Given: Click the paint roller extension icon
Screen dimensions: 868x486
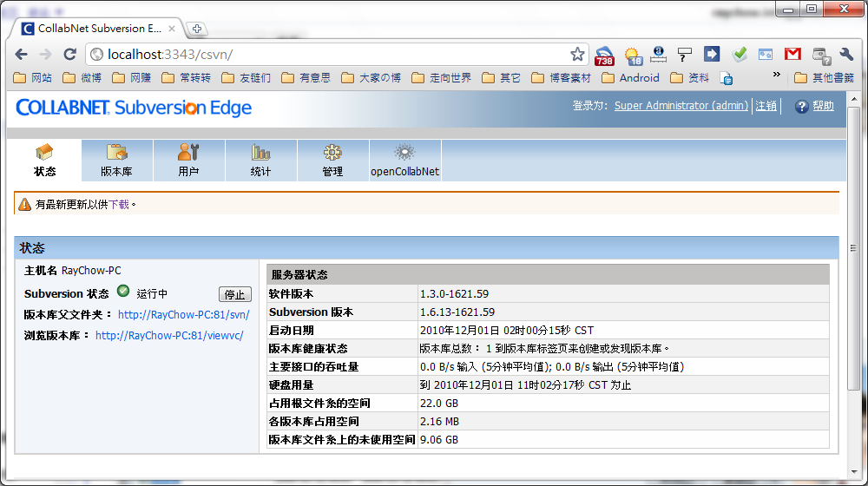Looking at the screenshot, I should (x=685, y=55).
